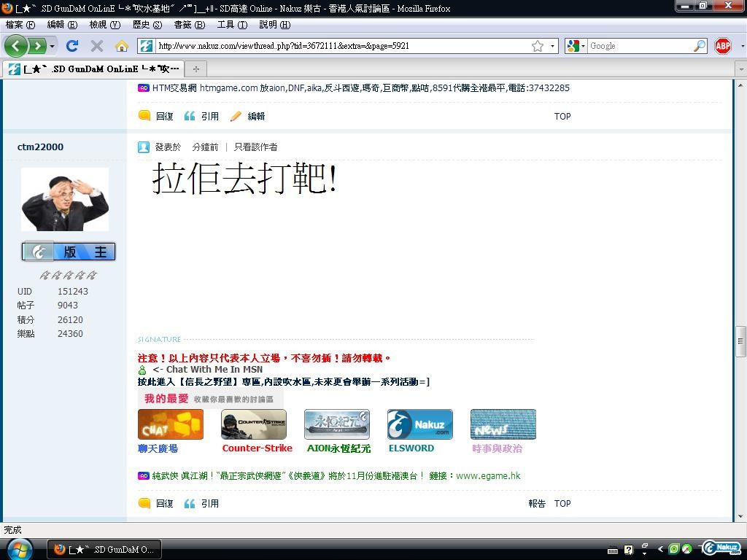Jump to TOP from the upper post
747x560 pixels.
tap(562, 116)
